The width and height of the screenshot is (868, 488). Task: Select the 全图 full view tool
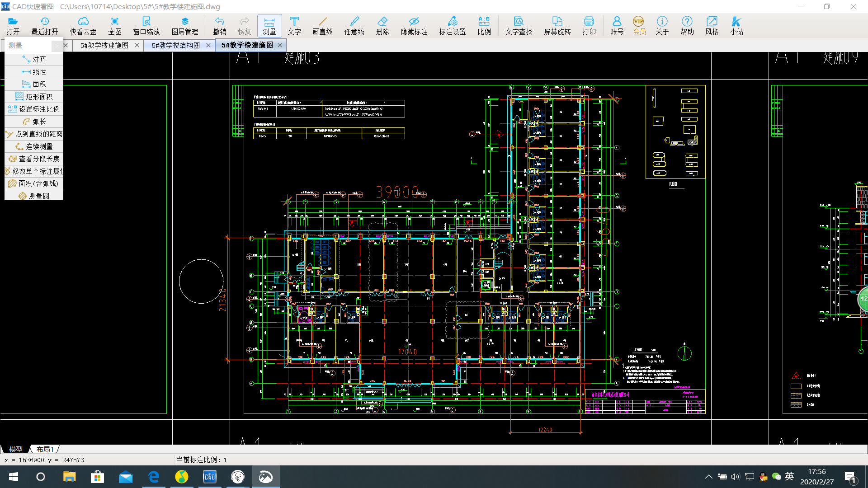[x=115, y=26]
